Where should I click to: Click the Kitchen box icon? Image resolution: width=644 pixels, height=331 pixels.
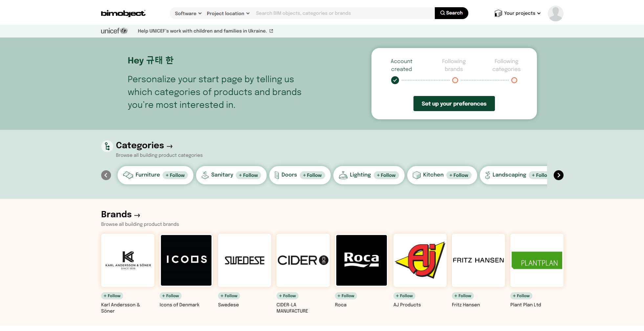tap(416, 175)
